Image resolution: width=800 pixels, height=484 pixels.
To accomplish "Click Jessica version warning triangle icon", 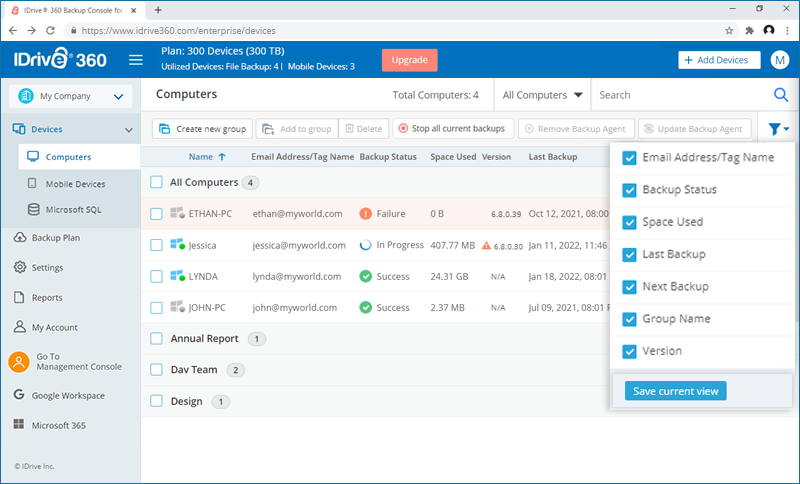I will tap(486, 246).
